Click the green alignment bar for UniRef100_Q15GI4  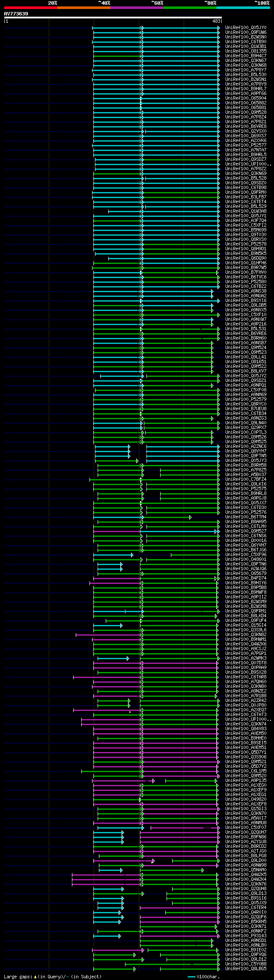[179, 625]
